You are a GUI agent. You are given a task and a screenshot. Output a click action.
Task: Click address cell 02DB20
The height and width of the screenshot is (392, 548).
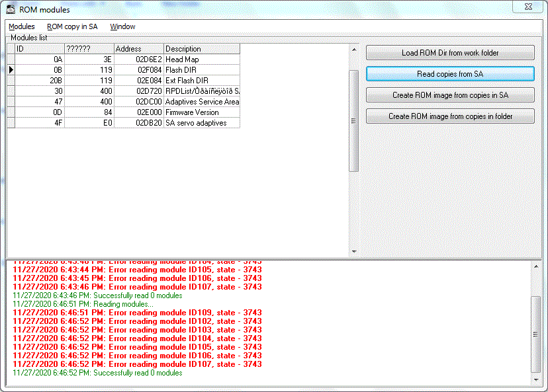(x=139, y=123)
